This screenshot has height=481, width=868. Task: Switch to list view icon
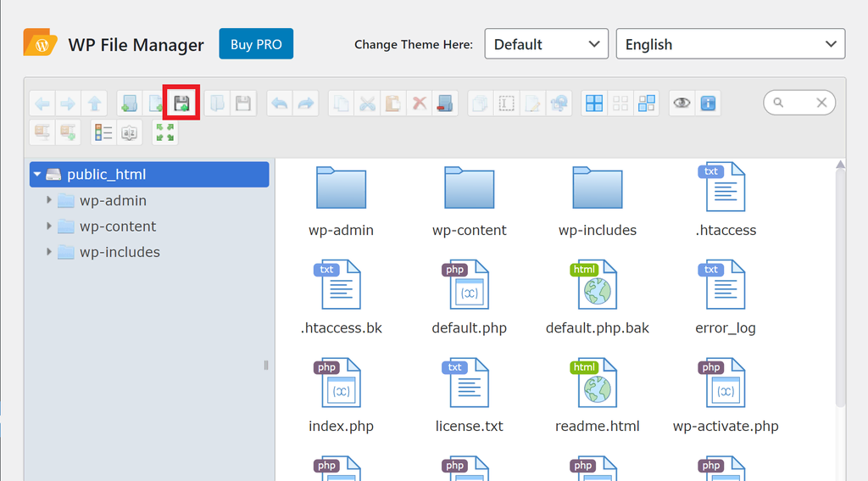click(x=103, y=132)
